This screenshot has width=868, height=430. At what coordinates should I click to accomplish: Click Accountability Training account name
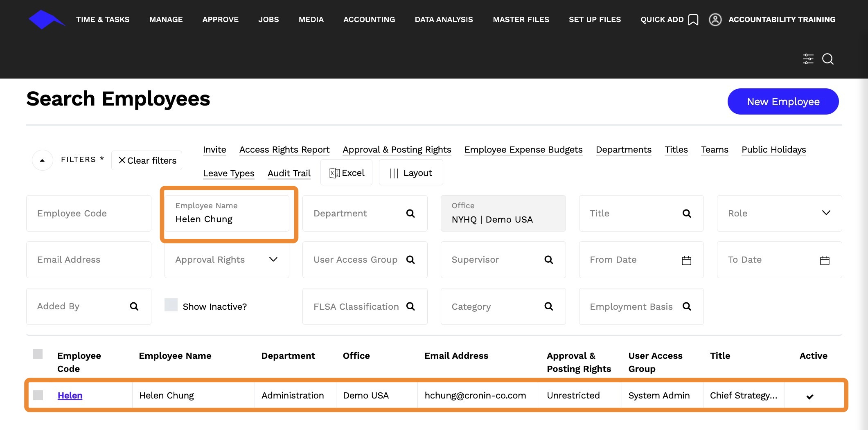point(782,19)
